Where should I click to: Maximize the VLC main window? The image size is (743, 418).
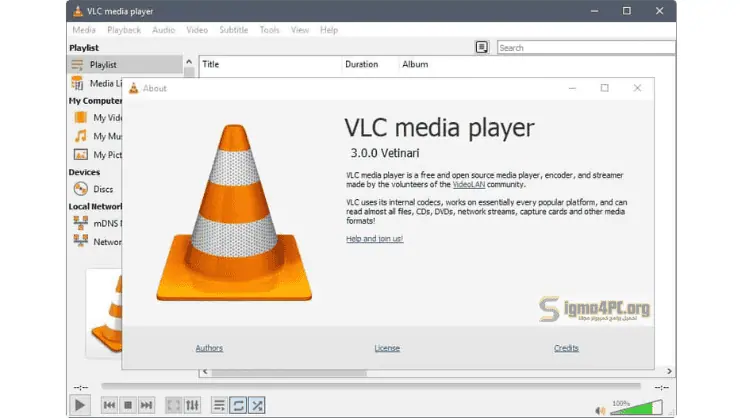(x=626, y=11)
